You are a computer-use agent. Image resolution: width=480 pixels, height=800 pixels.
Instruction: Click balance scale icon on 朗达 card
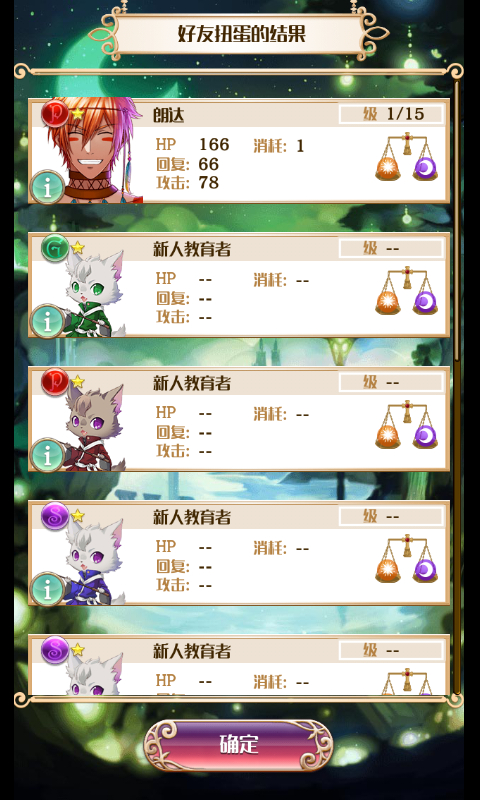(407, 157)
